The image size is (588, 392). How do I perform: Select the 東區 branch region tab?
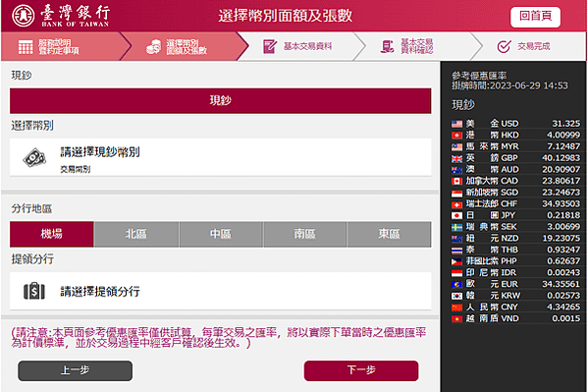(x=390, y=234)
